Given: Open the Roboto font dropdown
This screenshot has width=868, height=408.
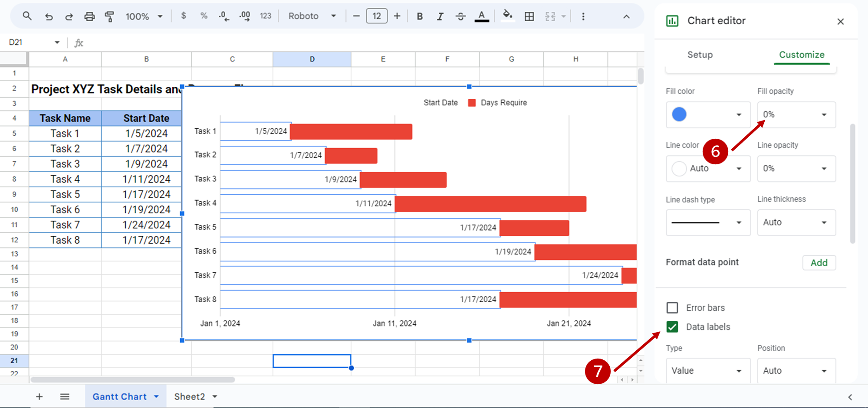Looking at the screenshot, I should (312, 16).
